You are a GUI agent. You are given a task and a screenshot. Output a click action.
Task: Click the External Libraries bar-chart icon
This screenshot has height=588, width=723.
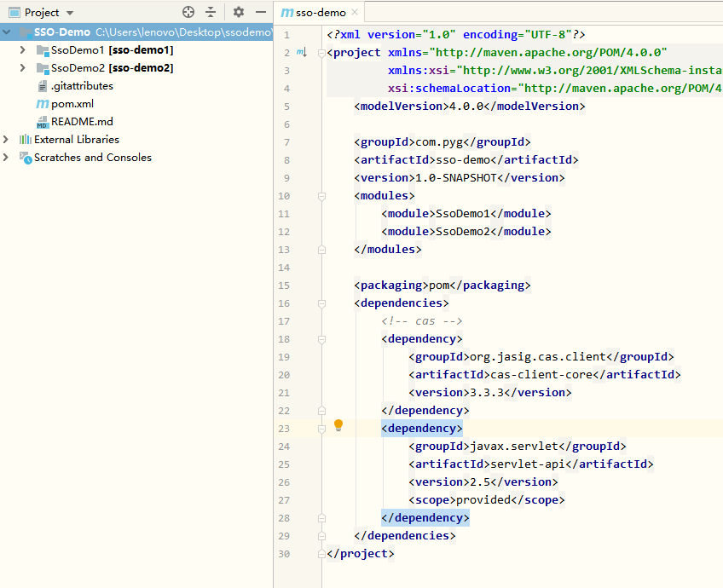(x=26, y=139)
